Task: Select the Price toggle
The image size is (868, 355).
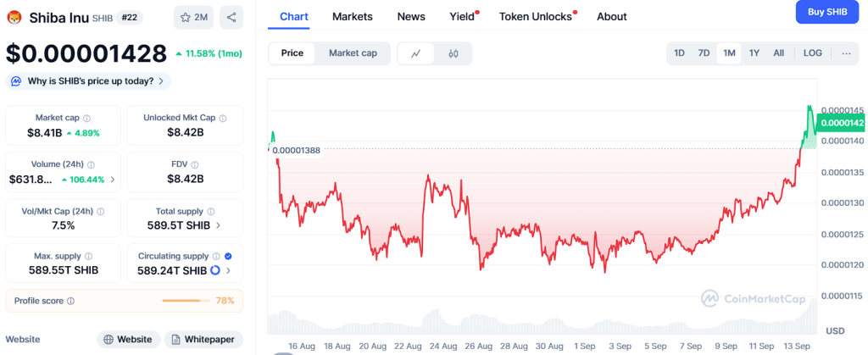Action: pos(292,53)
